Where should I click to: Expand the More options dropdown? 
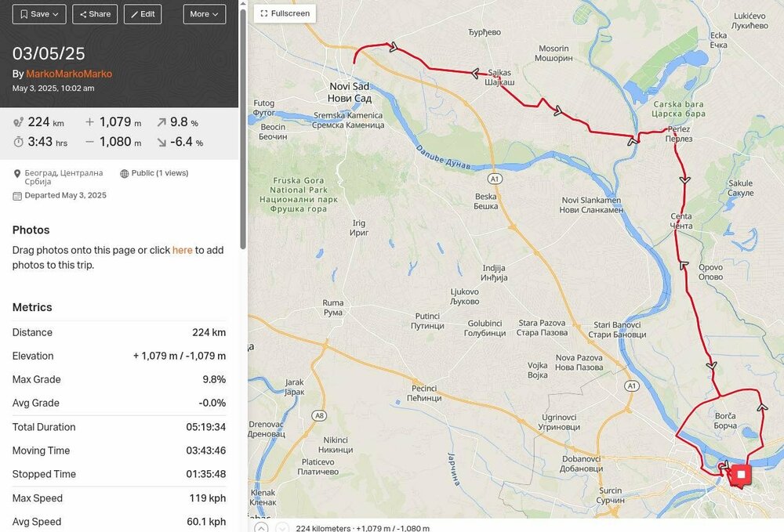(x=205, y=14)
